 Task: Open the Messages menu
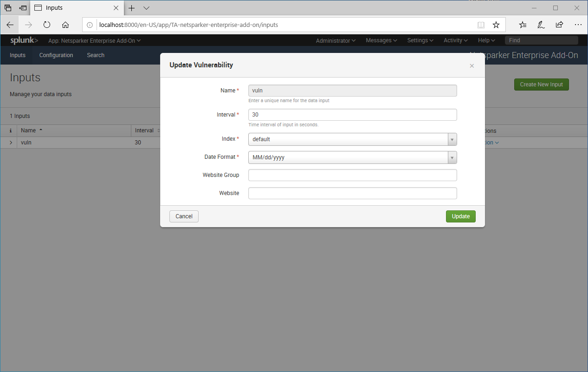[x=381, y=40]
